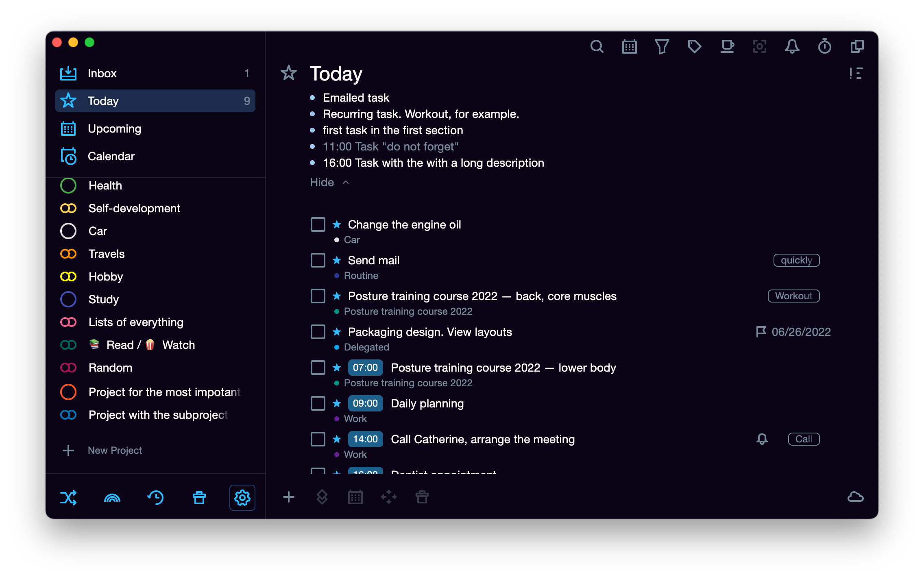Screen dimensions: 924x579
Task: Open the history clock icon
Action: [156, 497]
